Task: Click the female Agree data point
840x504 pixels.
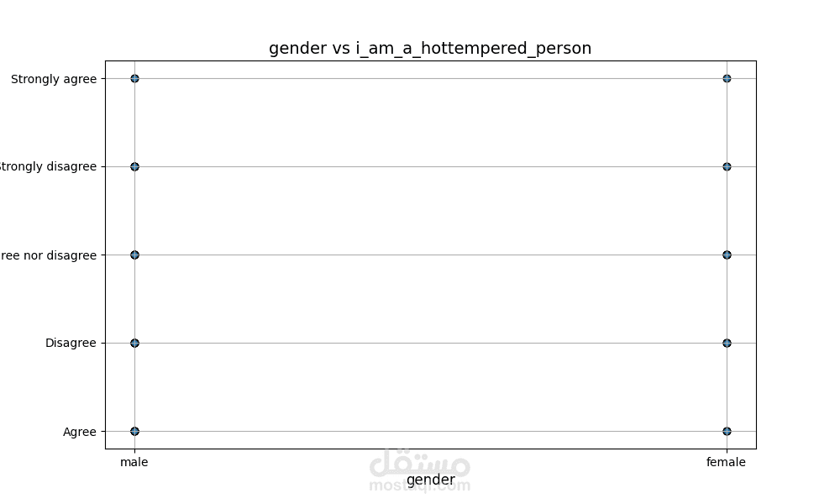Action: click(727, 431)
